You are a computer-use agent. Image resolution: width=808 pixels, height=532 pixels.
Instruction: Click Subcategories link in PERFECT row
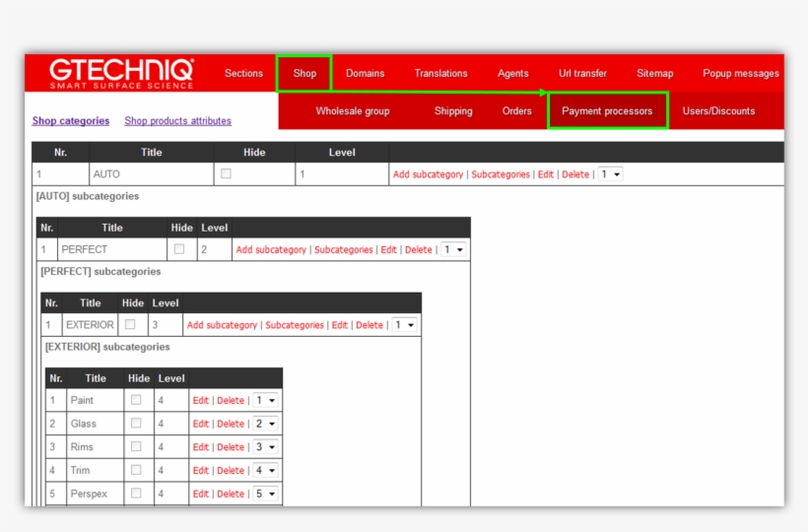tap(344, 249)
